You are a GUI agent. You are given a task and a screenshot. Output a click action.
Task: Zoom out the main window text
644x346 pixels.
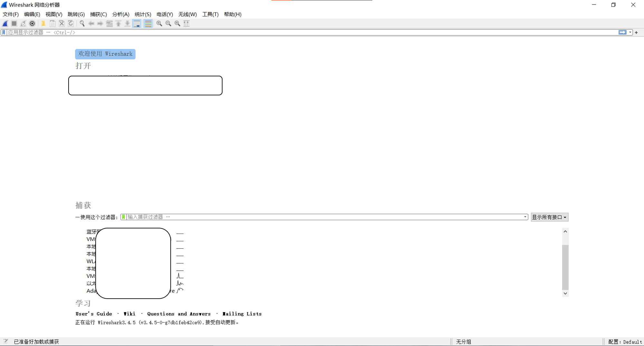pos(168,24)
